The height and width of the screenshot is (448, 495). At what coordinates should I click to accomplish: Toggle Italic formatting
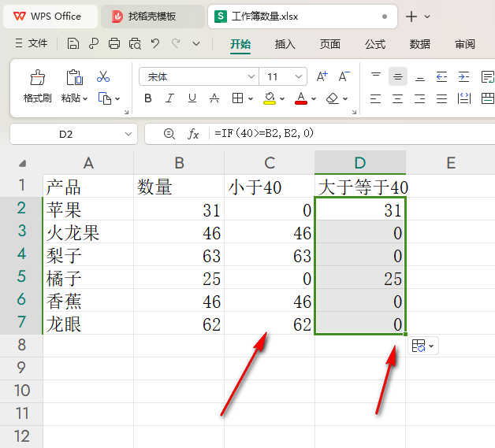tap(169, 99)
